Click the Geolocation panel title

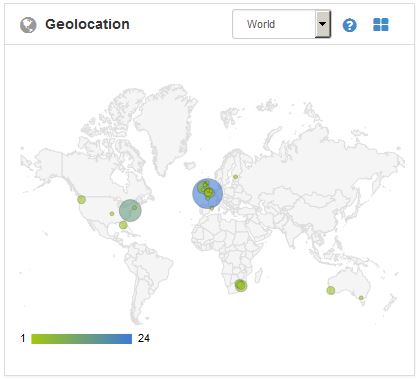[87, 24]
